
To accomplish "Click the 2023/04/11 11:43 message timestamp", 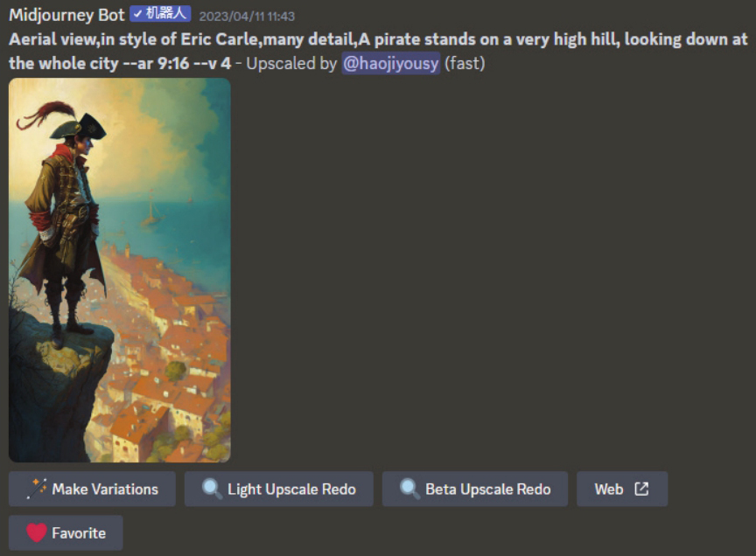I will tap(247, 17).
